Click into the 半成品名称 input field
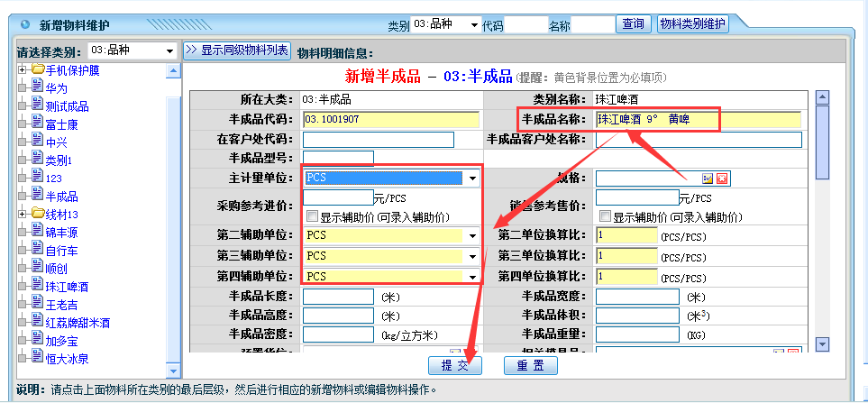 pyautogui.click(x=698, y=119)
